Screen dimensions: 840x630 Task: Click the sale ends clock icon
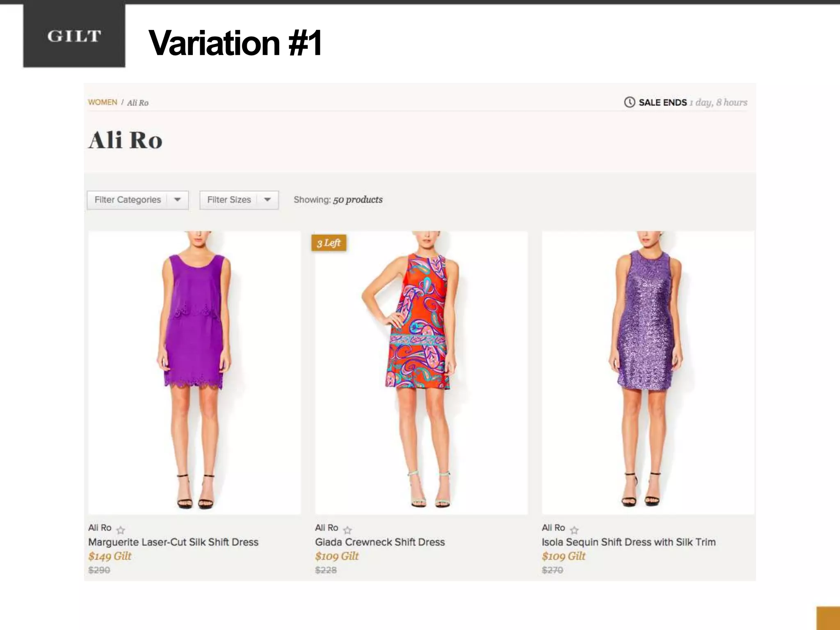click(629, 102)
